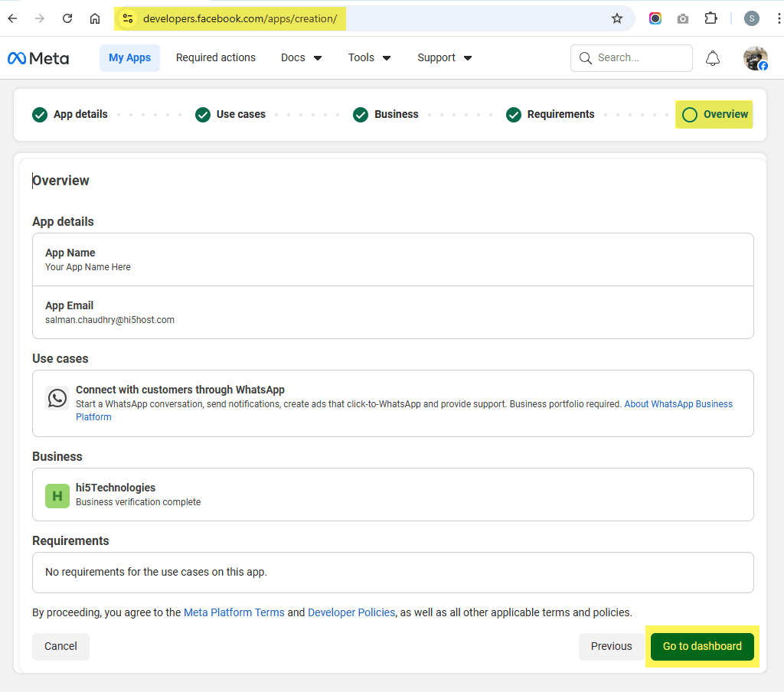This screenshot has width=784, height=692.
Task: Switch to the My Apps tab
Action: 129,57
